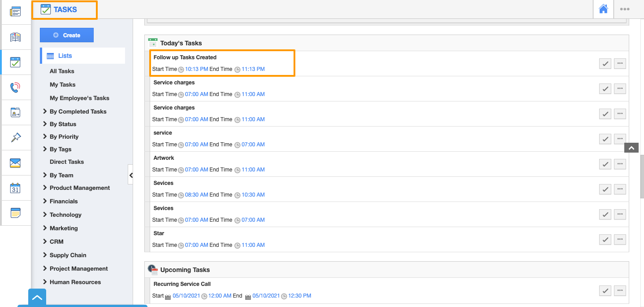
Task: Click the blue Create button
Action: click(x=67, y=35)
